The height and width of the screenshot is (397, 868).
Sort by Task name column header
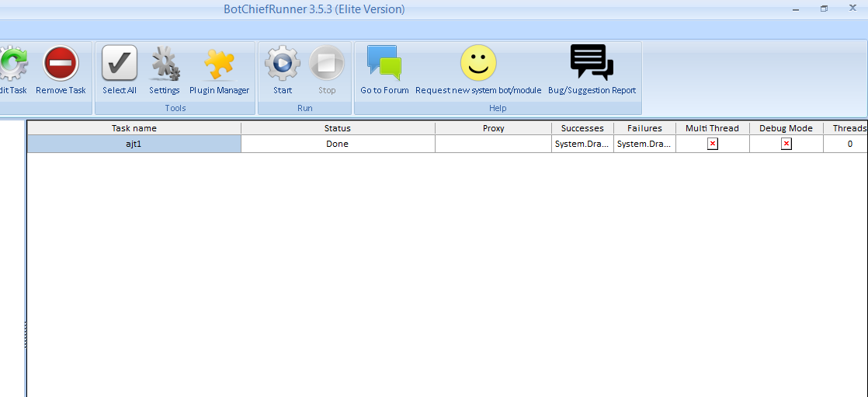coord(134,128)
